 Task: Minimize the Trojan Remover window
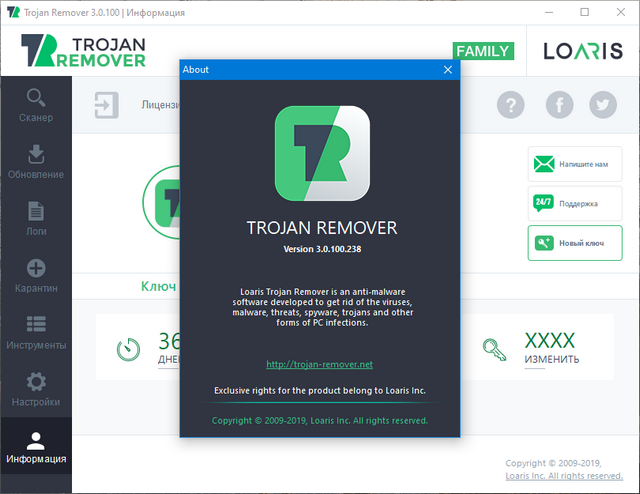(x=549, y=12)
